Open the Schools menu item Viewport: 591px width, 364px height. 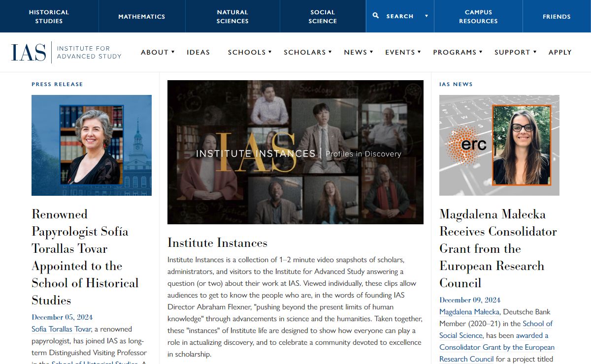[x=247, y=52]
